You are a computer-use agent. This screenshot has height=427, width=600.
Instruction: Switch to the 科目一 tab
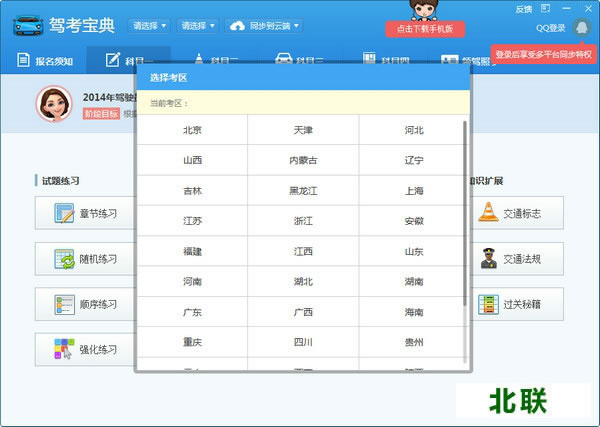point(127,61)
